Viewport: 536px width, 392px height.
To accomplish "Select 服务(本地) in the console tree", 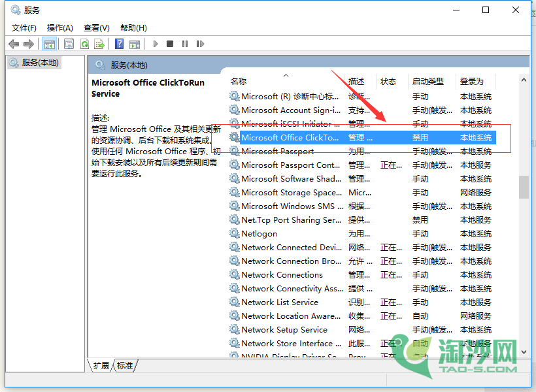I will [x=40, y=62].
